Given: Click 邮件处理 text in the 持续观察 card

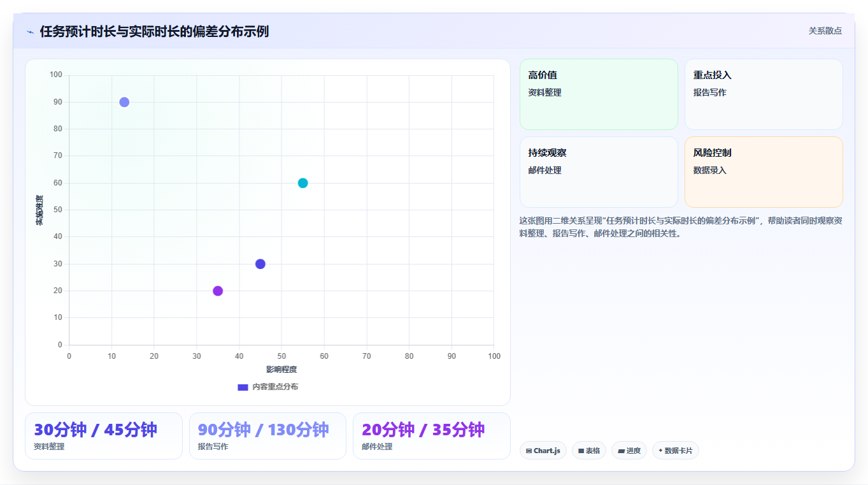Looking at the screenshot, I should (544, 170).
